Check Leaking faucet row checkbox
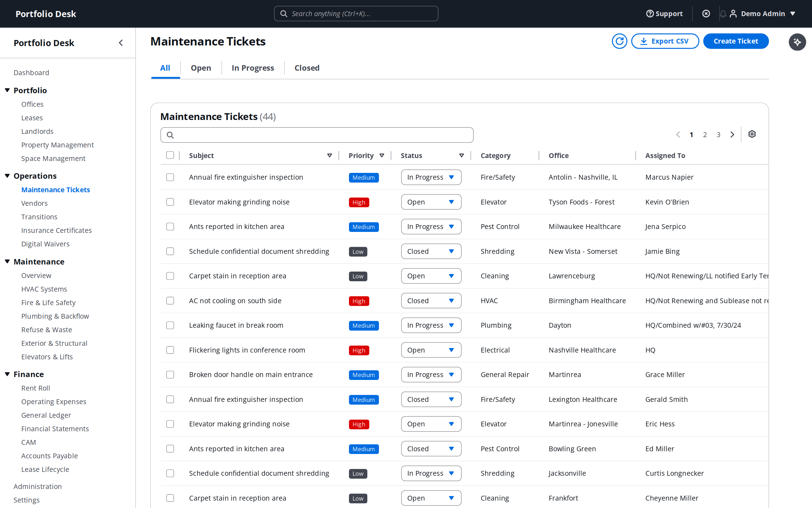This screenshot has width=812, height=508. pos(170,325)
